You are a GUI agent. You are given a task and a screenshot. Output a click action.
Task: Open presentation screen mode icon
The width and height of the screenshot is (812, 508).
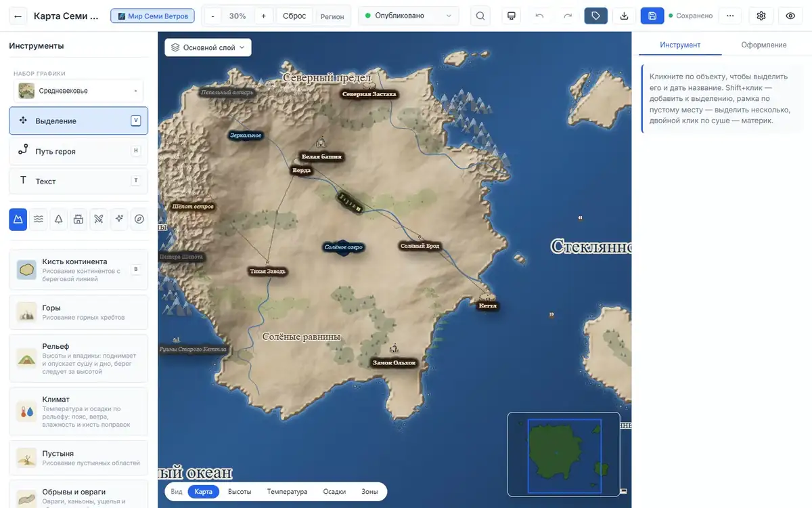point(512,16)
